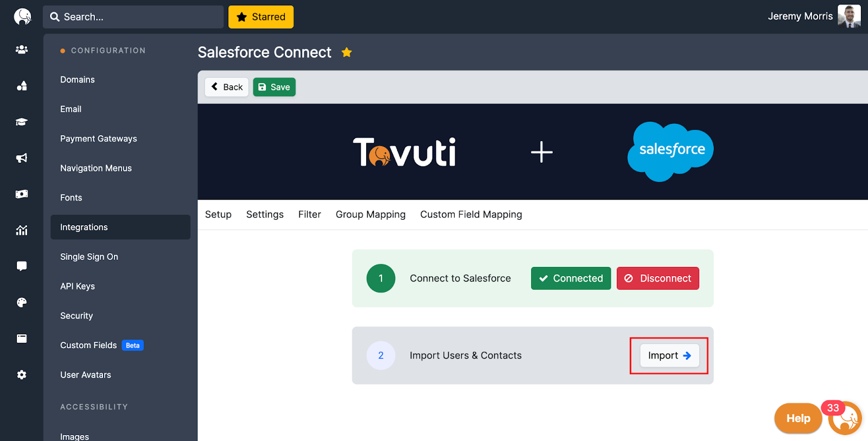Switch to the Custom Field Mapping tab
Screen dimensions: 868x441
471,214
